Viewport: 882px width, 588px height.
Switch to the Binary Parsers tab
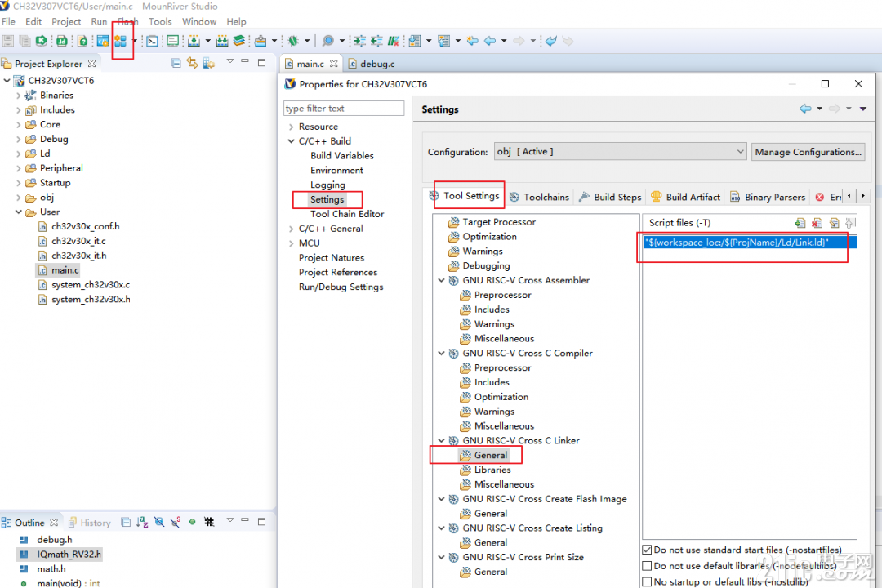(768, 197)
